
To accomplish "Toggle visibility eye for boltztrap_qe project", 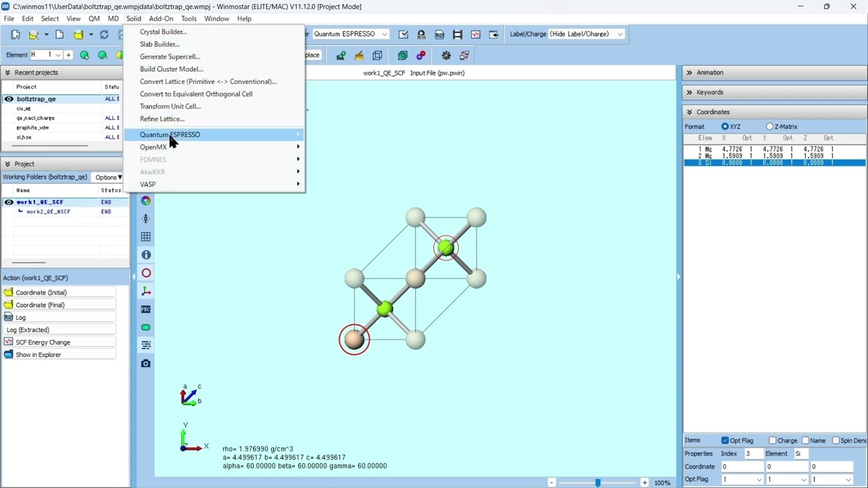I will (9, 99).
